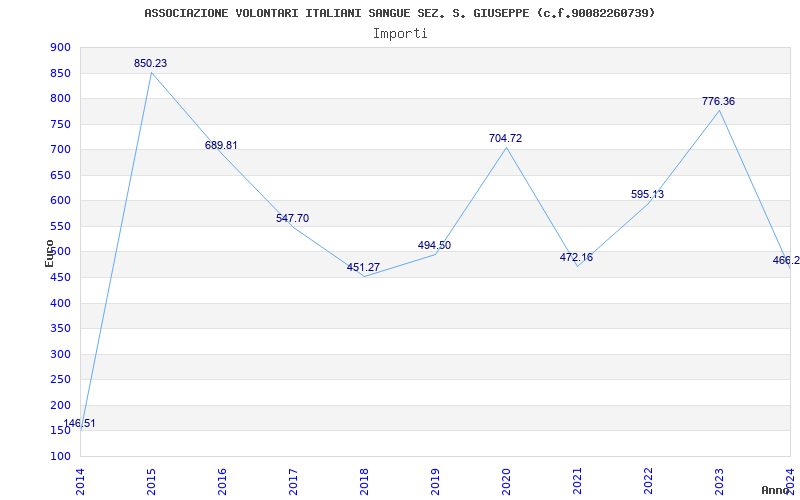Screen dimensions: 800x500
Task: Click the Associazione Volontari Italiani Sangue title
Action: [x=400, y=13]
